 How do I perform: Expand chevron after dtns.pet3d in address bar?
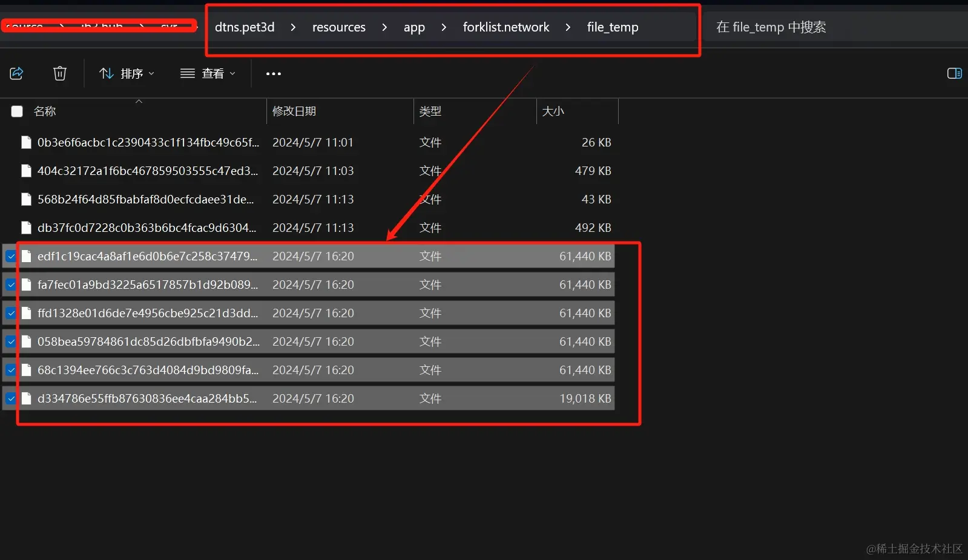(x=293, y=27)
